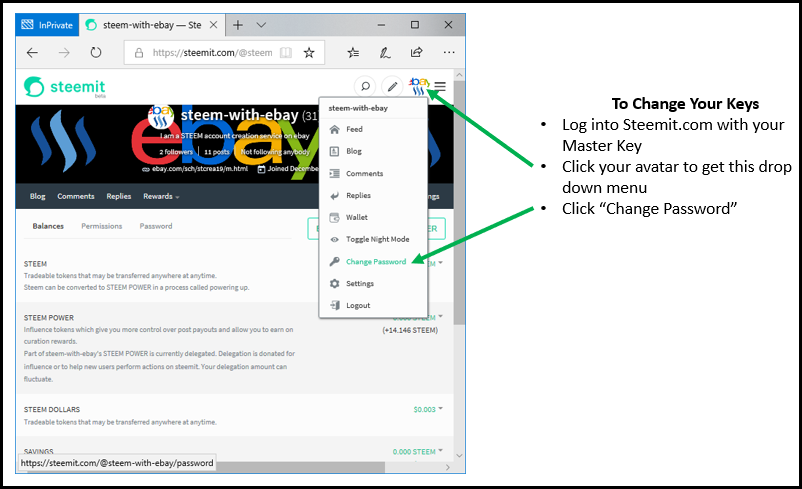
Task: Click the steemit logo
Action: tap(64, 87)
